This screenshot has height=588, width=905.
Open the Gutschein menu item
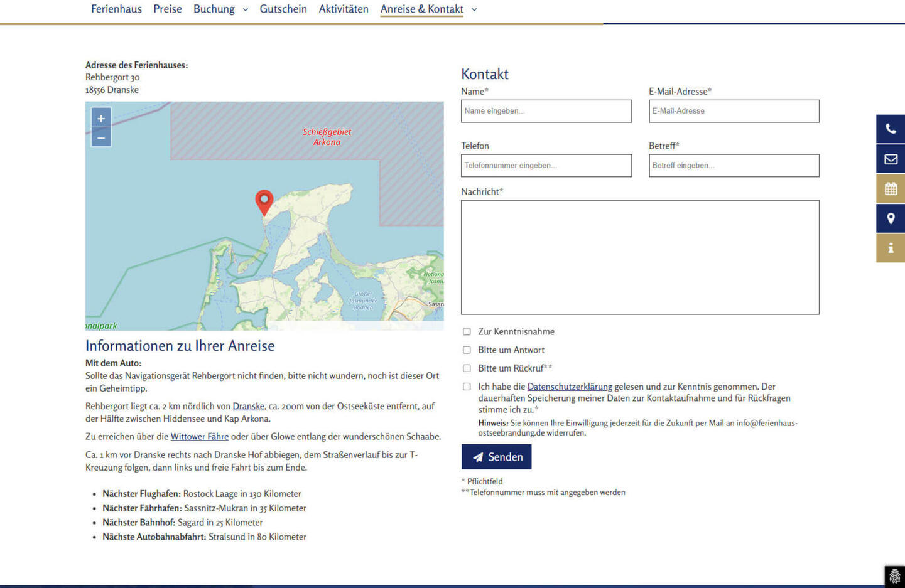(283, 9)
